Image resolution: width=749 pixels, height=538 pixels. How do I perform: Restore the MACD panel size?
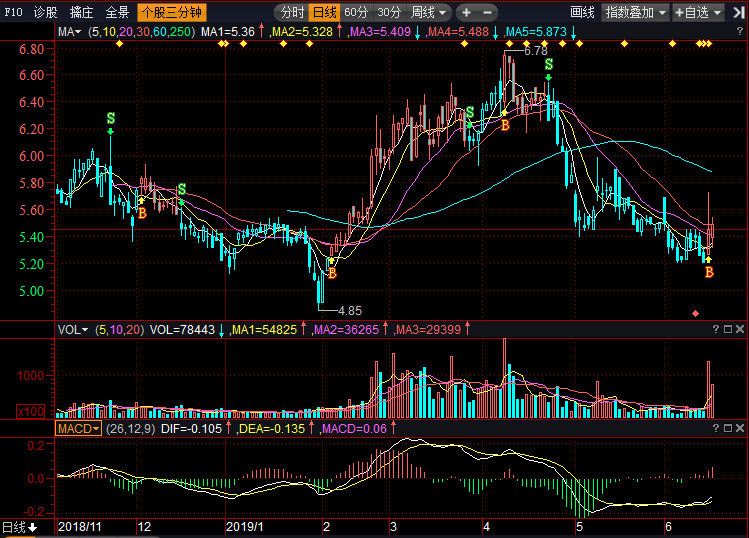tap(728, 428)
